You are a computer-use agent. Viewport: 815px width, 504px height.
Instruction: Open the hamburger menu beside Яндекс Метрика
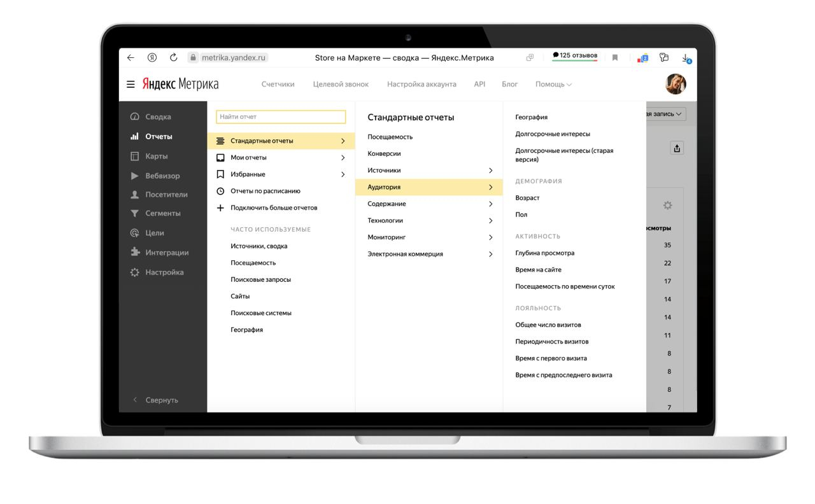coord(131,84)
